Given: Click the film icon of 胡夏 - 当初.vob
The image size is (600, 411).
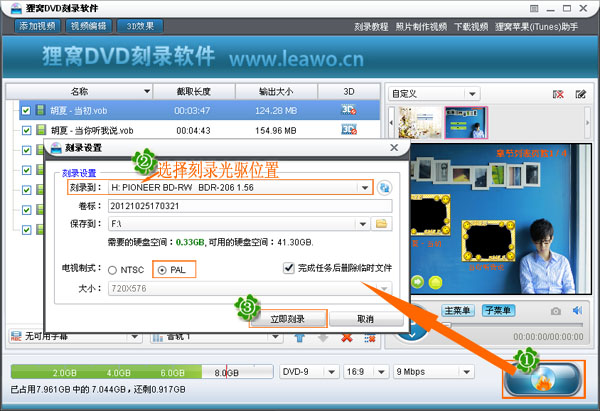Looking at the screenshot, I should coord(41,110).
